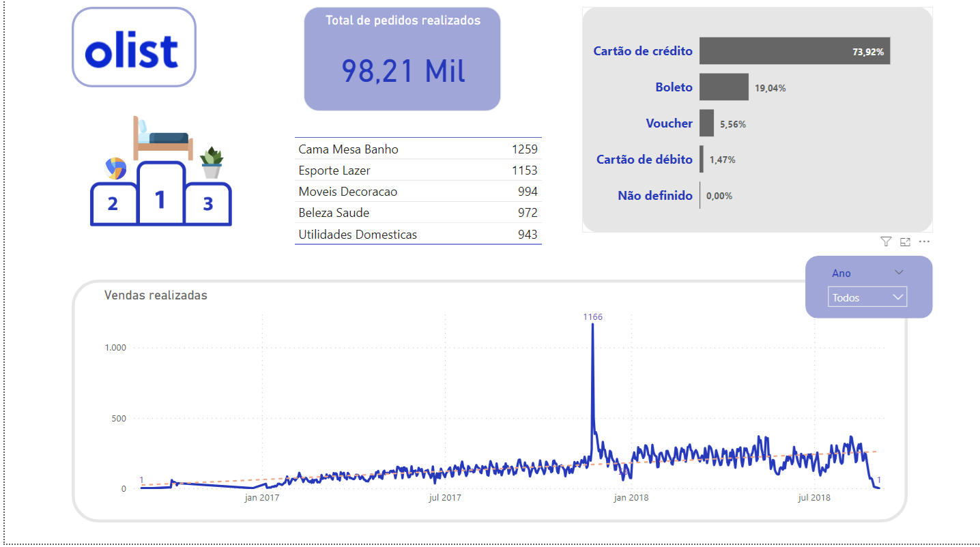Select the Cartão de débito bar
This screenshot has height=547, width=980.
702,160
